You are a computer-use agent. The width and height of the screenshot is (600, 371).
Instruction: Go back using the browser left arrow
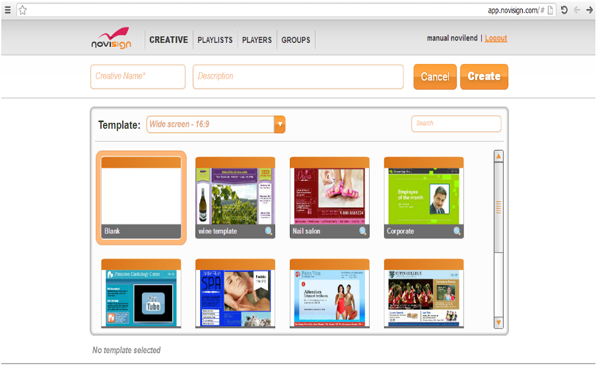point(577,10)
